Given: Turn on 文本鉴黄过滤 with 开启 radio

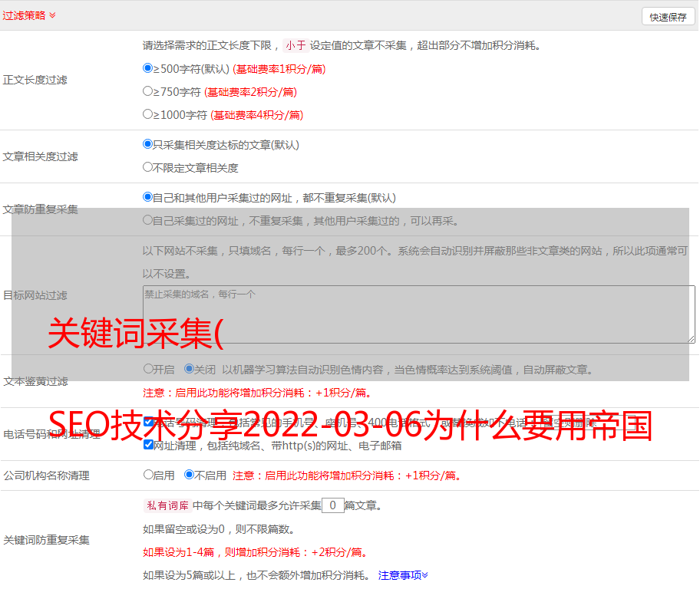Looking at the screenshot, I should [148, 369].
